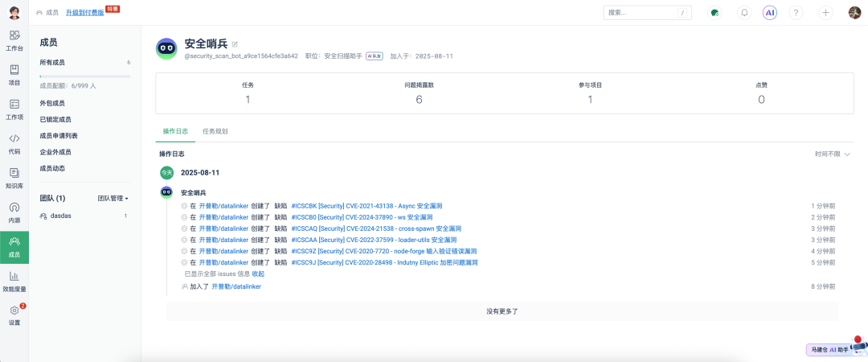Screen dimensions: 868x362
Task: Click the green chat bubble icon in header
Action: pyautogui.click(x=714, y=13)
